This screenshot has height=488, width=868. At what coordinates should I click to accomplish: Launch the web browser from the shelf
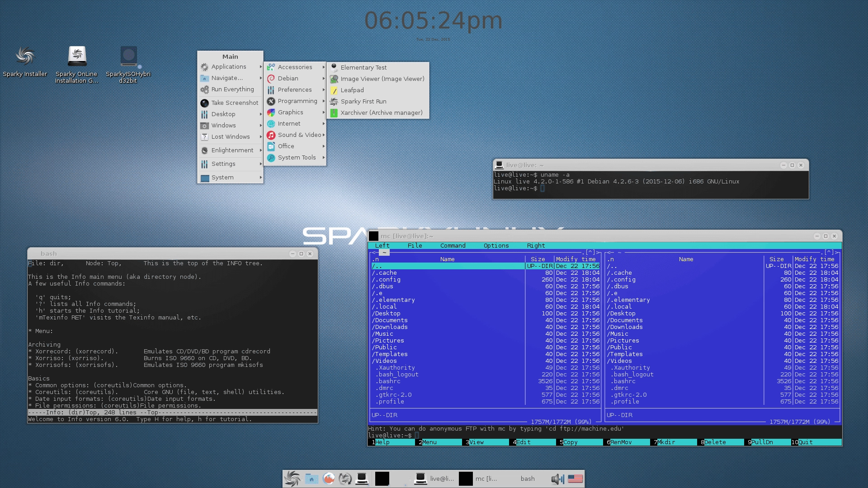(x=329, y=479)
